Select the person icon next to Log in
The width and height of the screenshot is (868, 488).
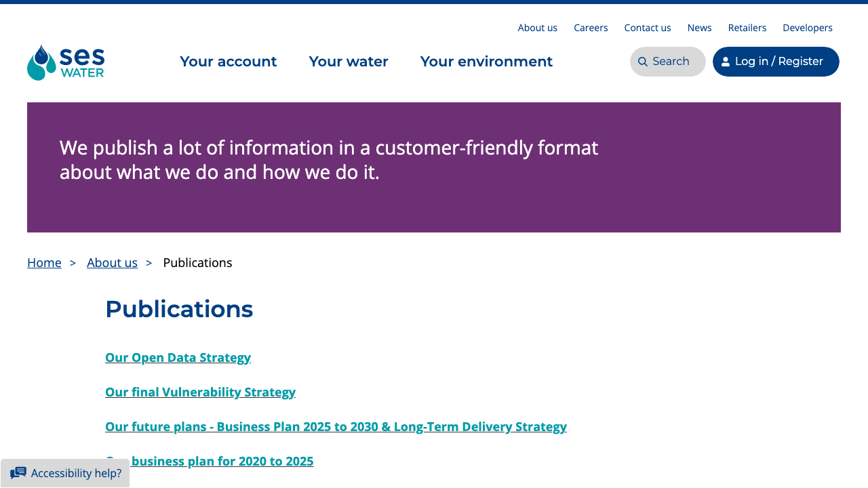(726, 60)
